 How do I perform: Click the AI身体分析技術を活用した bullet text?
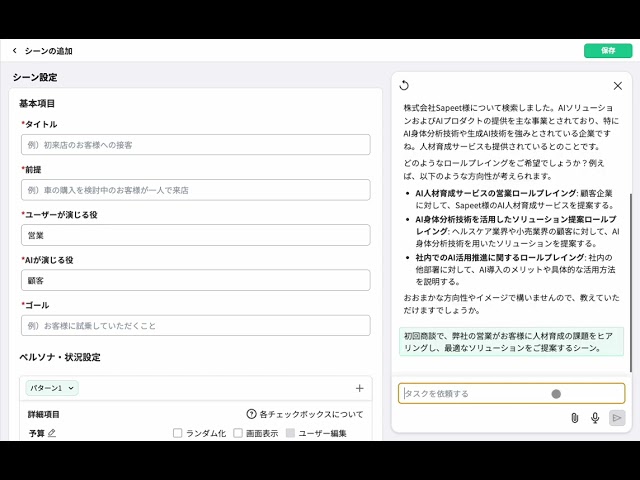[517, 231]
